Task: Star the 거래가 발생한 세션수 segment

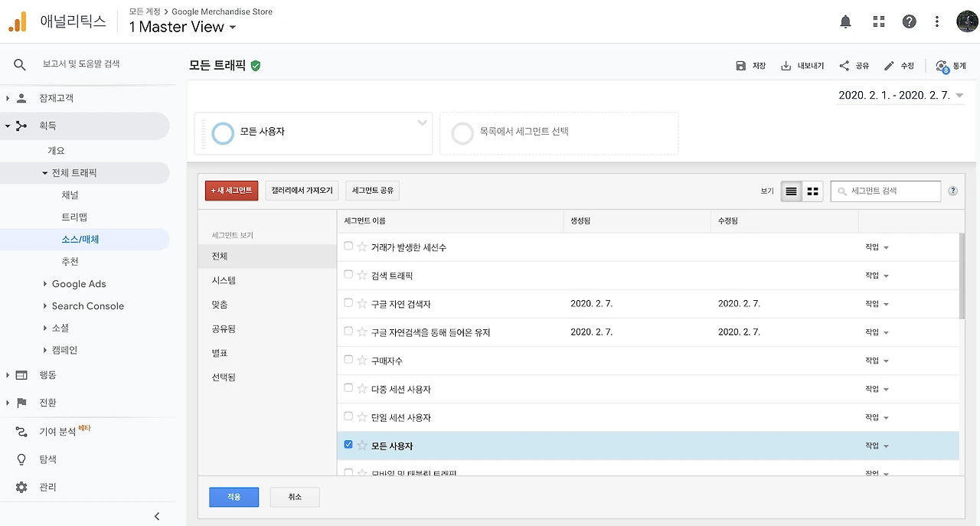Action: pos(362,247)
